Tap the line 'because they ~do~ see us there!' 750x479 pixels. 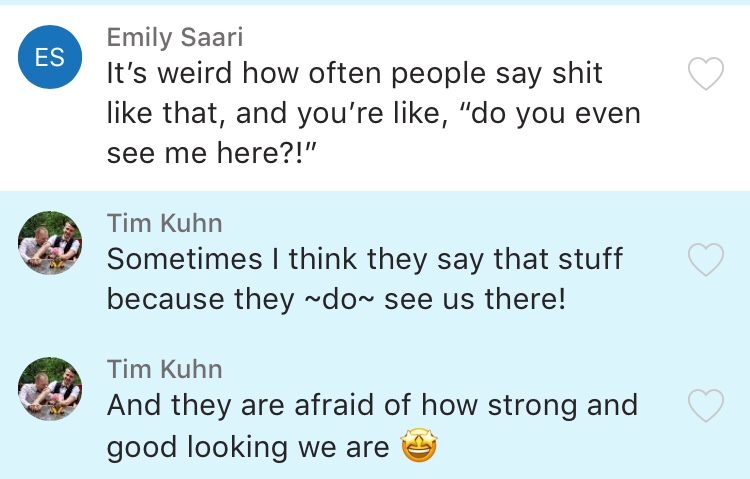(336, 297)
